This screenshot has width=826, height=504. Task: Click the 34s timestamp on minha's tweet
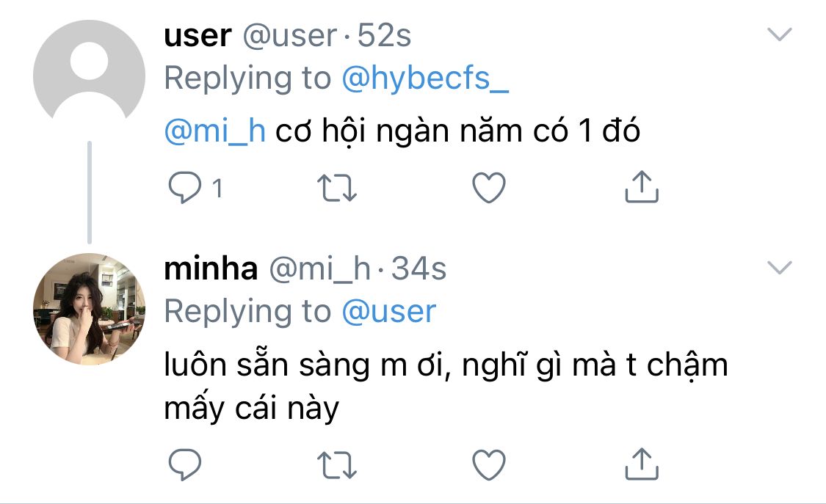(x=419, y=270)
